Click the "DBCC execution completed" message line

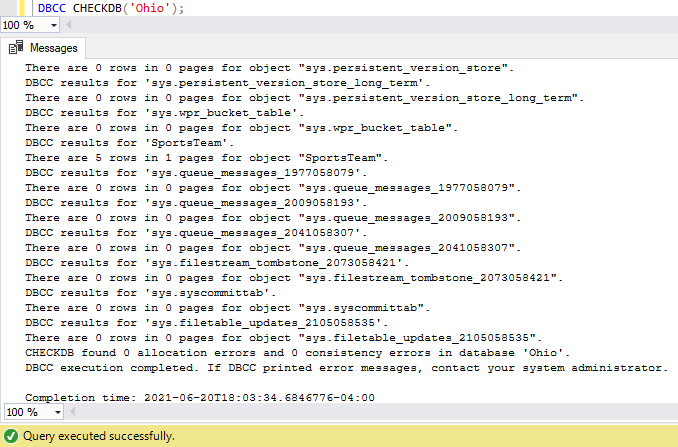[x=346, y=367]
